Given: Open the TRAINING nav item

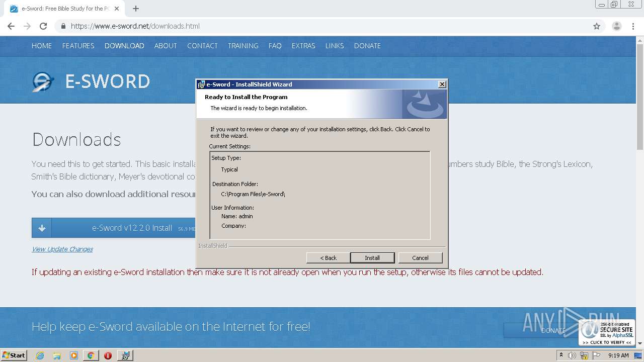Looking at the screenshot, I should [243, 46].
